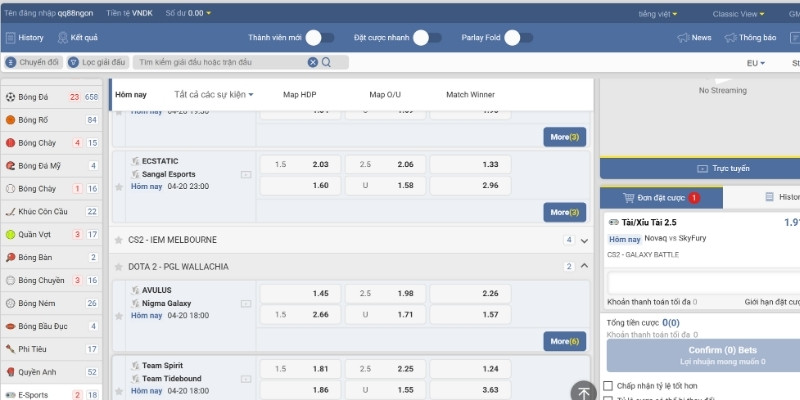Toggle Đặt cược nhanh quick bet switch

[x=428, y=37]
